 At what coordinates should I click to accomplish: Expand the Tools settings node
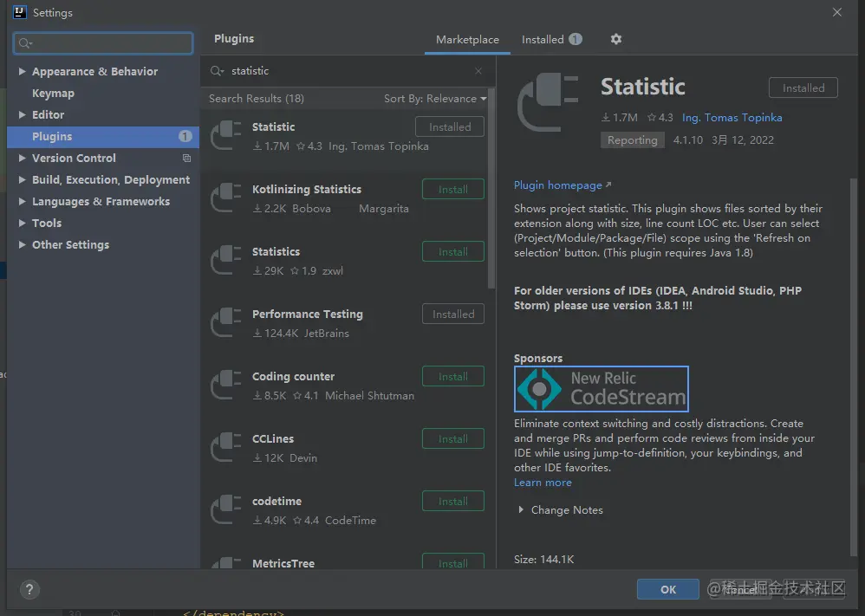point(22,223)
